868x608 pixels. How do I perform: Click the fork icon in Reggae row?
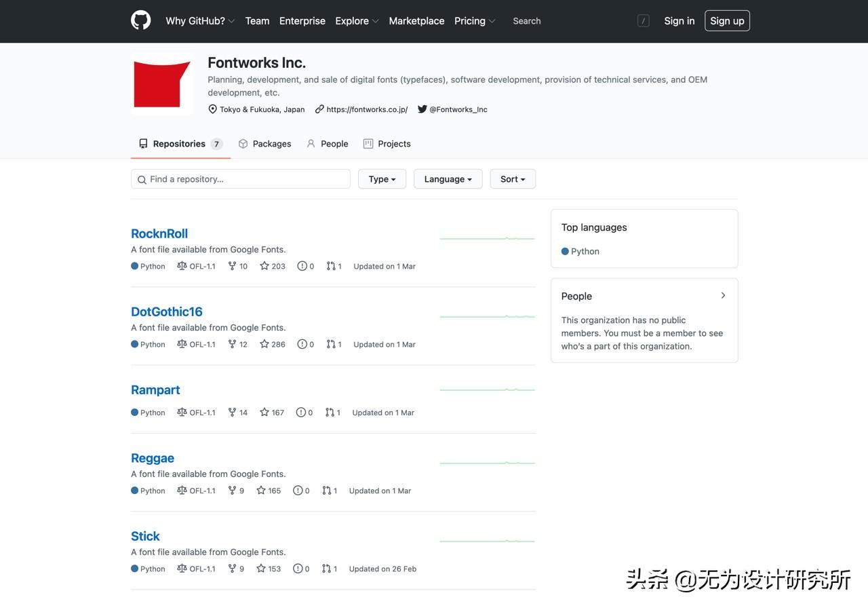coord(232,490)
